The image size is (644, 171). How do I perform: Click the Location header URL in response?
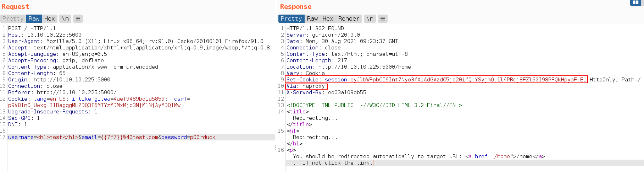pos(364,67)
